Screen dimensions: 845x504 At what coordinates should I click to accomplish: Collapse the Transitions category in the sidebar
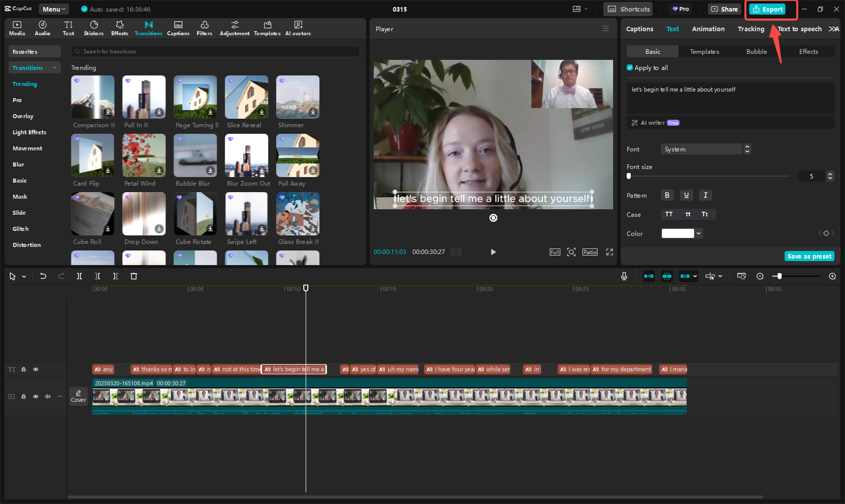pos(55,67)
